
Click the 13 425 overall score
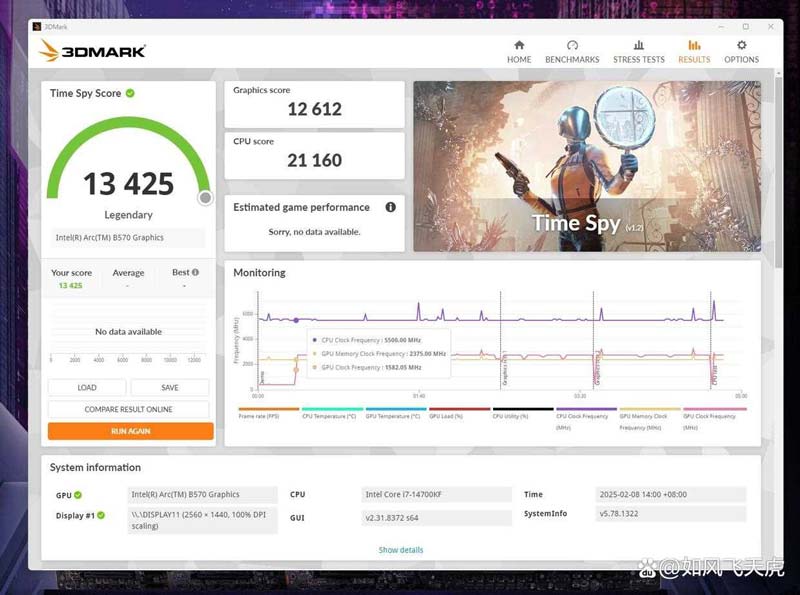129,184
